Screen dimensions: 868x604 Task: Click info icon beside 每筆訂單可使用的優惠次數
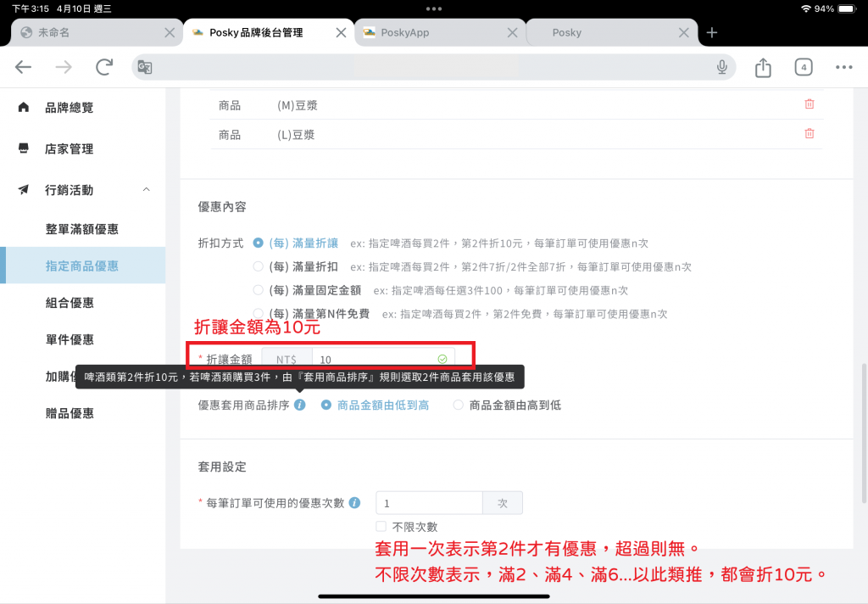(x=355, y=502)
